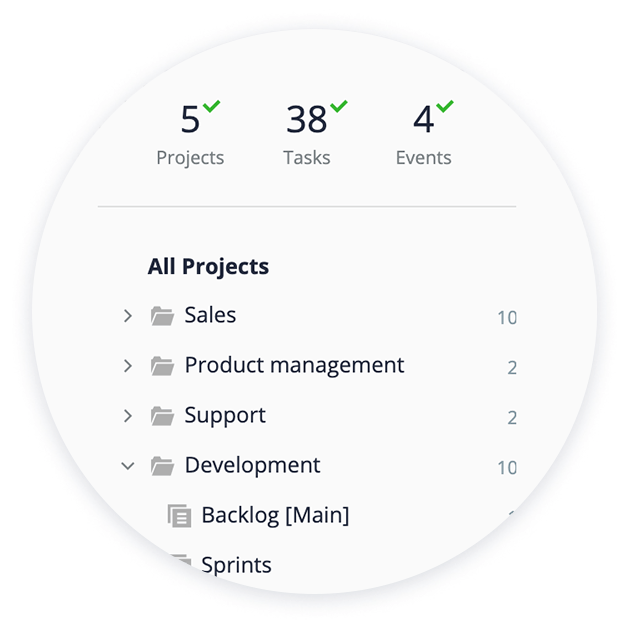Image resolution: width=627 pixels, height=627 pixels.
Task: Click the Sales task count 10
Action: pyautogui.click(x=507, y=318)
